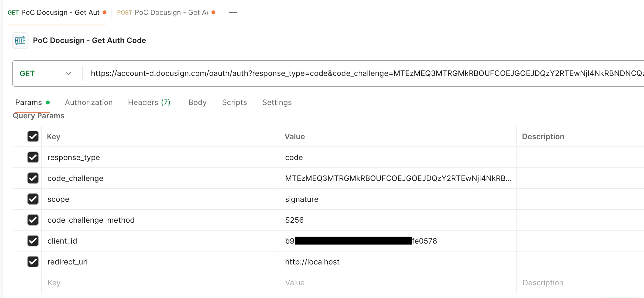
Task: Open the Headers (7) tab
Action: coord(149,102)
